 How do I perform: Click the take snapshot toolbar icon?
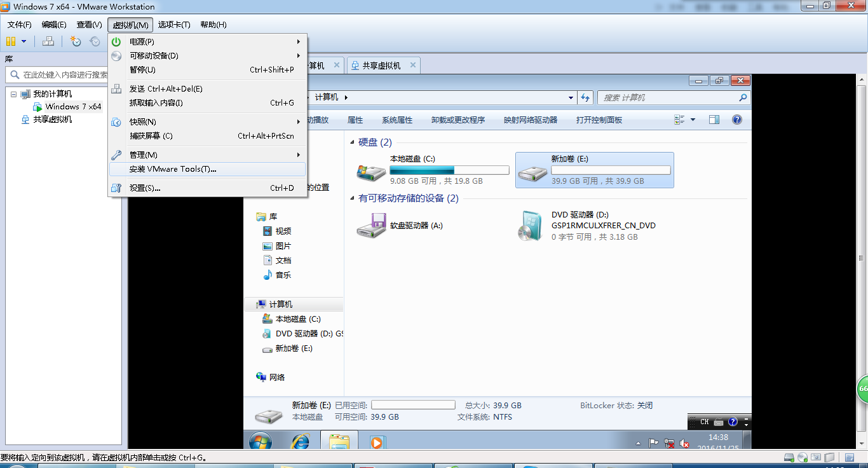pos(76,41)
